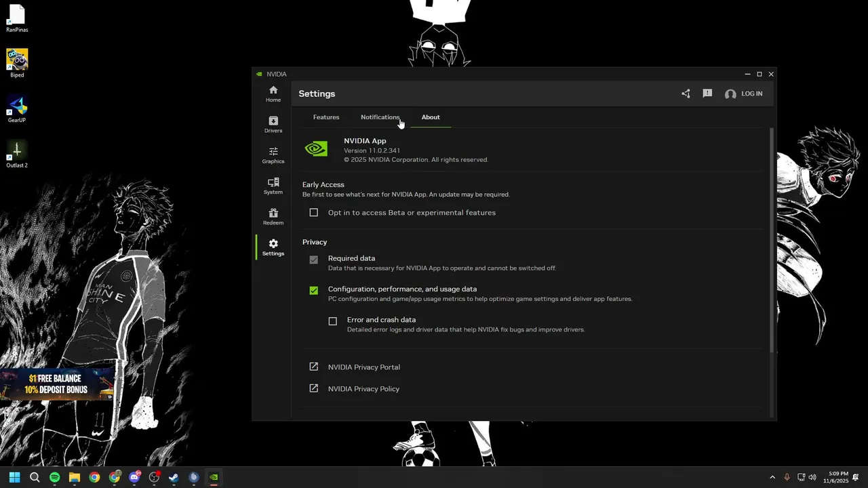Viewport: 868px width, 488px height.
Task: Click the NVIDIA App logo in the About tab
Action: 316,149
